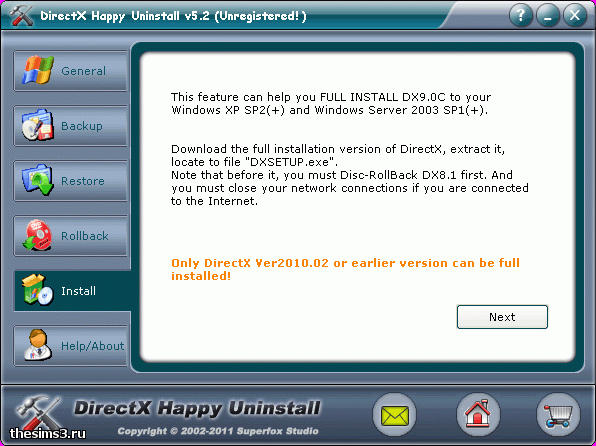Viewport: 596px width, 446px height.
Task: Switch to the Backup tab
Action: 71,126
